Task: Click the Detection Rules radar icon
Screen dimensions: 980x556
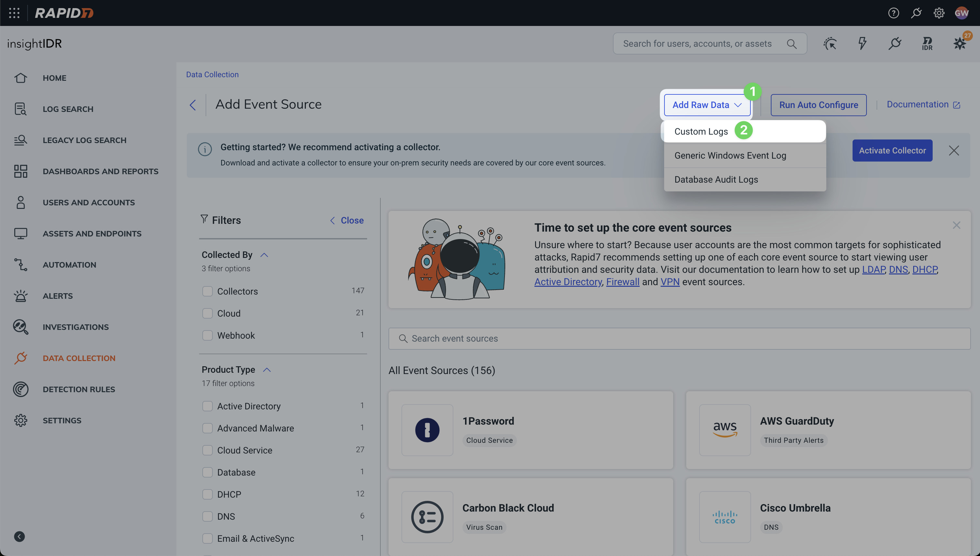Action: (21, 389)
